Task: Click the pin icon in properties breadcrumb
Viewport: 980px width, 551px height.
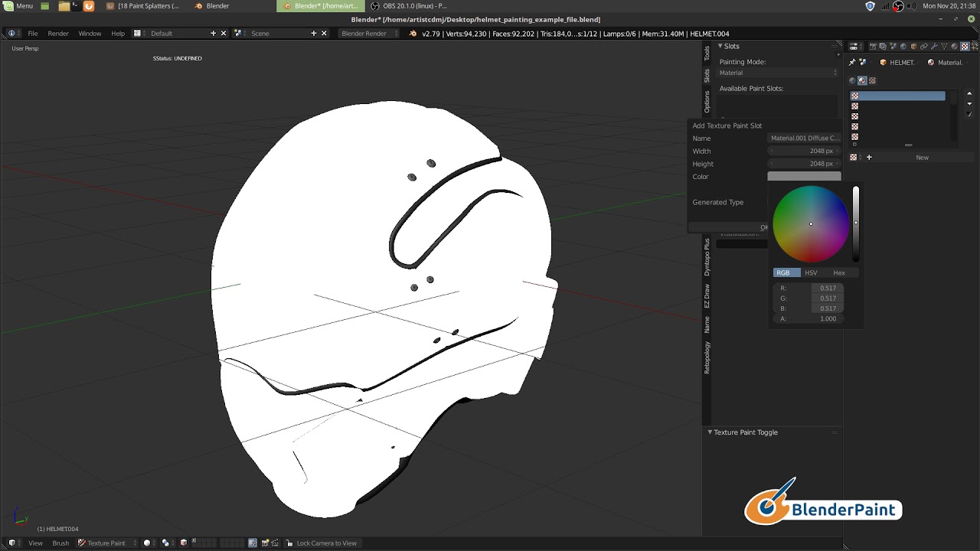Action: tap(852, 63)
